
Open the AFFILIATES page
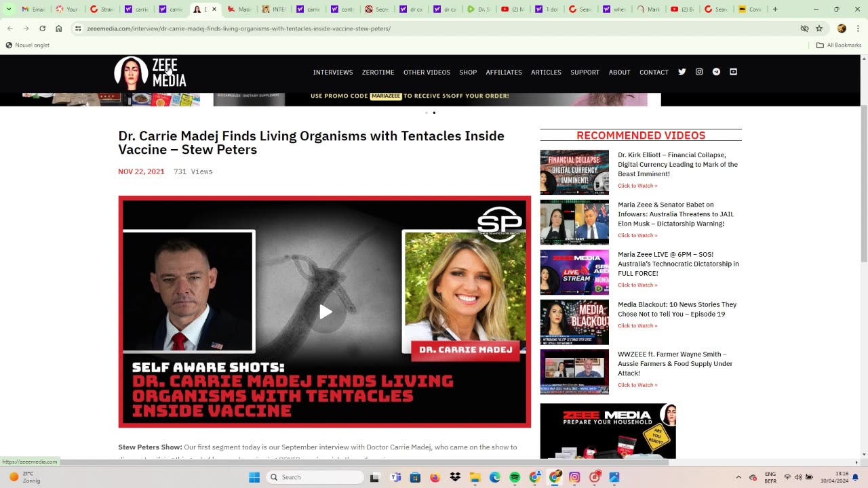point(504,73)
